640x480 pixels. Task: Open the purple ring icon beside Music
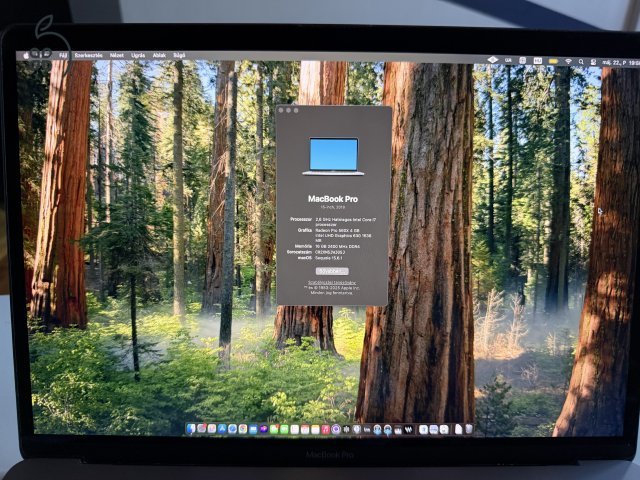[x=336, y=429]
